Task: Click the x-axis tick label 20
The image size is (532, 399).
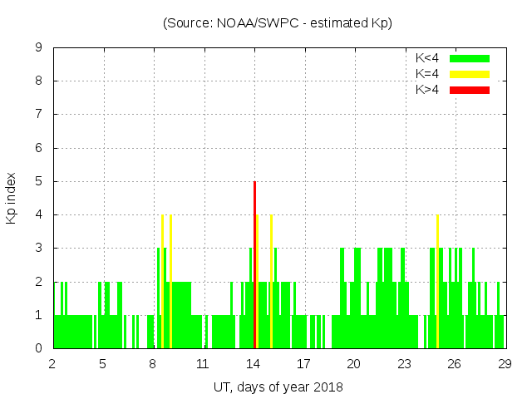Action: pos(353,363)
